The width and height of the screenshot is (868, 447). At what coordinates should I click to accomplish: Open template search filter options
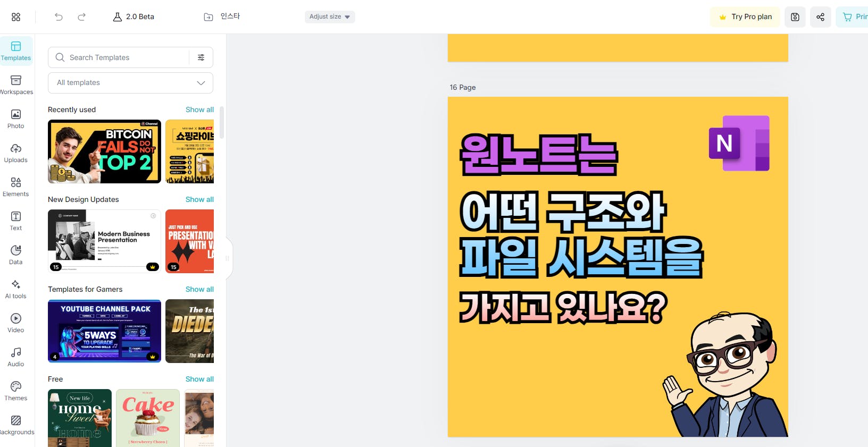(201, 57)
